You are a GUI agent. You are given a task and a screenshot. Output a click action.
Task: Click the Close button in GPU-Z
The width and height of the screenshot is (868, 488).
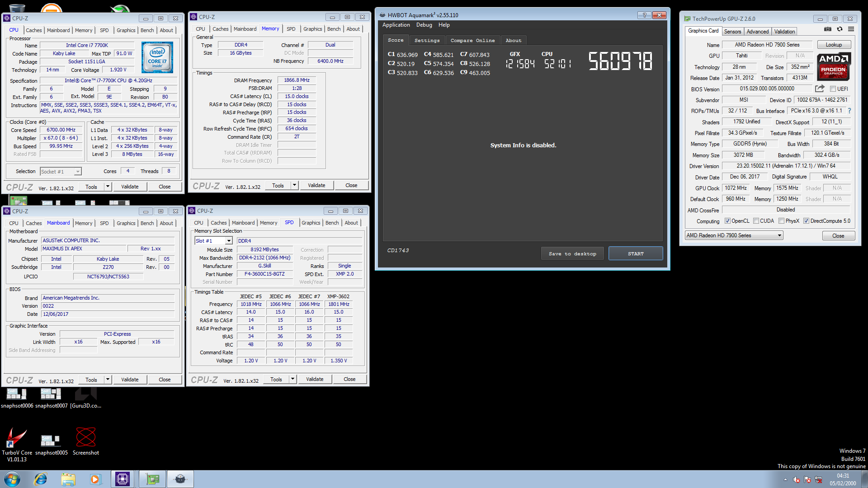point(838,236)
